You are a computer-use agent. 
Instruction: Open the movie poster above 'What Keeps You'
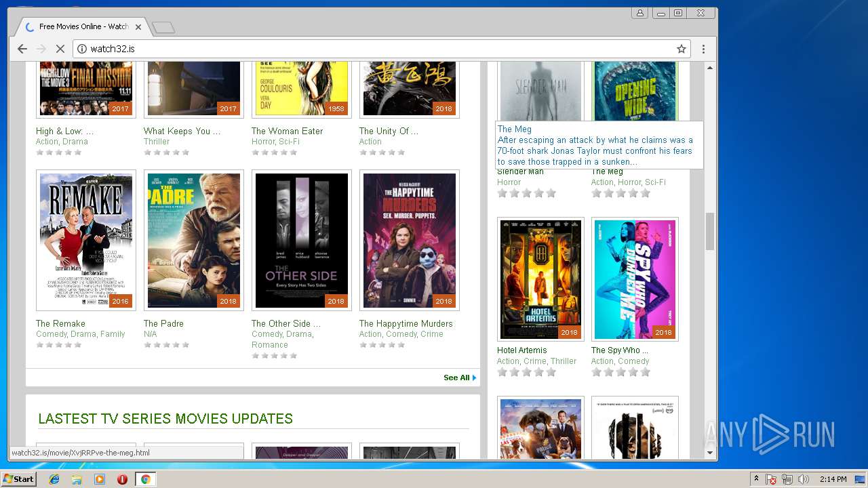click(193, 89)
